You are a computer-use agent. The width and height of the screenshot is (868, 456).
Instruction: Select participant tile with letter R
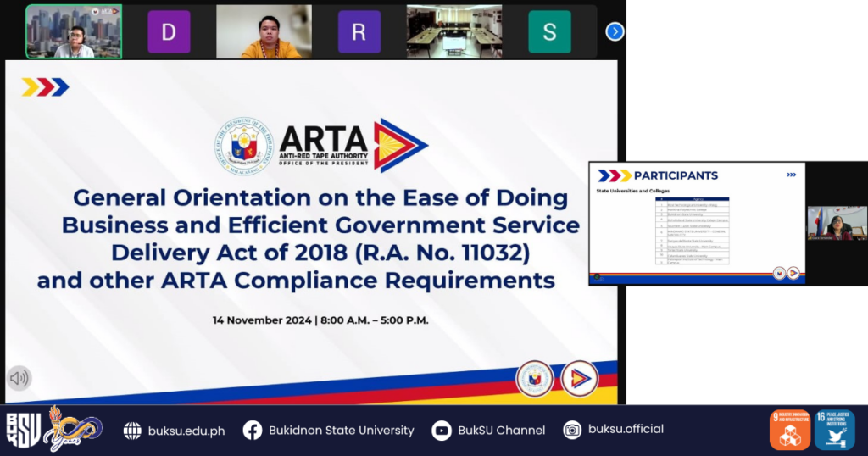[x=359, y=31]
